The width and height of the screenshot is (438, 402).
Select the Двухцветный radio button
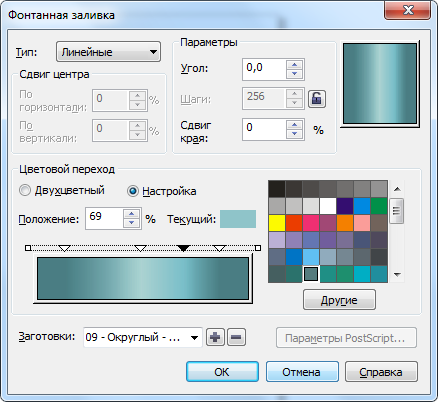click(25, 191)
